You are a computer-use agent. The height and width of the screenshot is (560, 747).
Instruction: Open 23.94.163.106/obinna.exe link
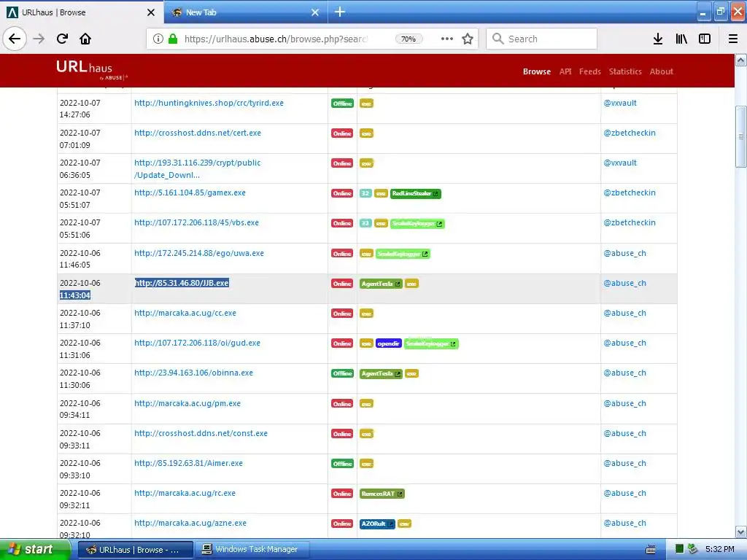(x=193, y=373)
